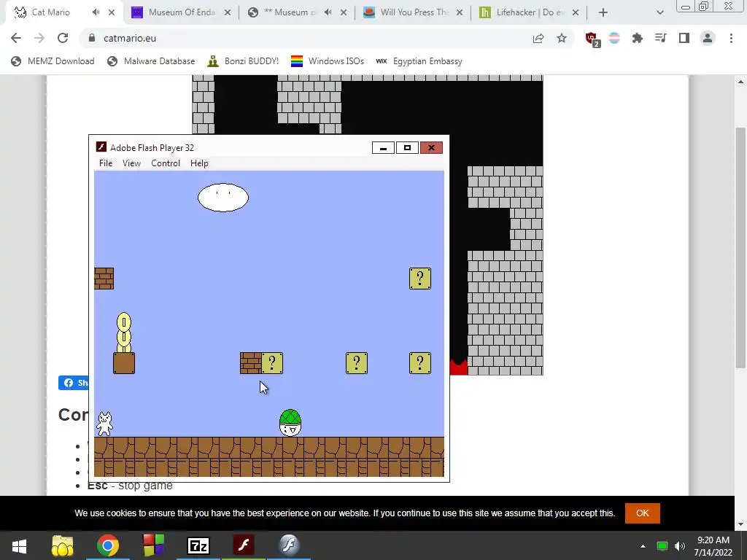Click the page vertical scrollbar thumb
Viewport: 747px width, 560px height.
(x=740, y=248)
